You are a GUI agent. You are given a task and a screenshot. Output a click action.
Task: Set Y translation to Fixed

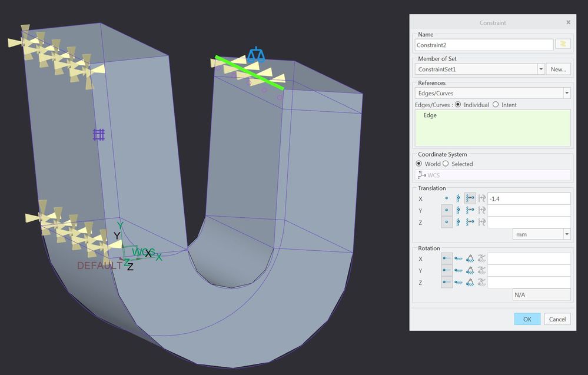[459, 210]
